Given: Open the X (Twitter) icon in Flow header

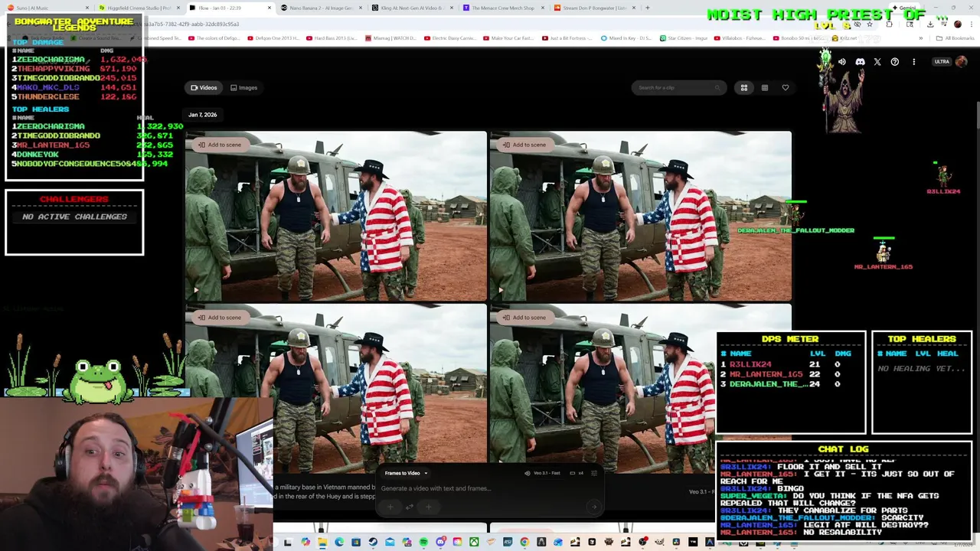Looking at the screenshot, I should [x=877, y=62].
